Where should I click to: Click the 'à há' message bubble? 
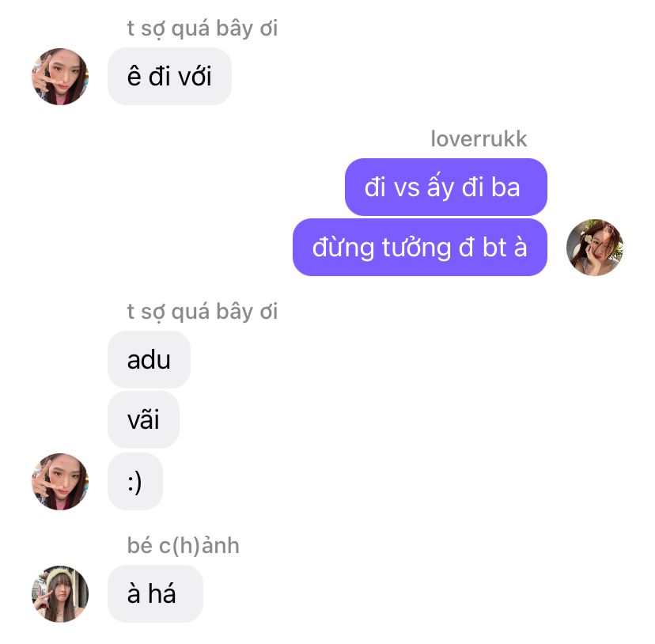(155, 594)
